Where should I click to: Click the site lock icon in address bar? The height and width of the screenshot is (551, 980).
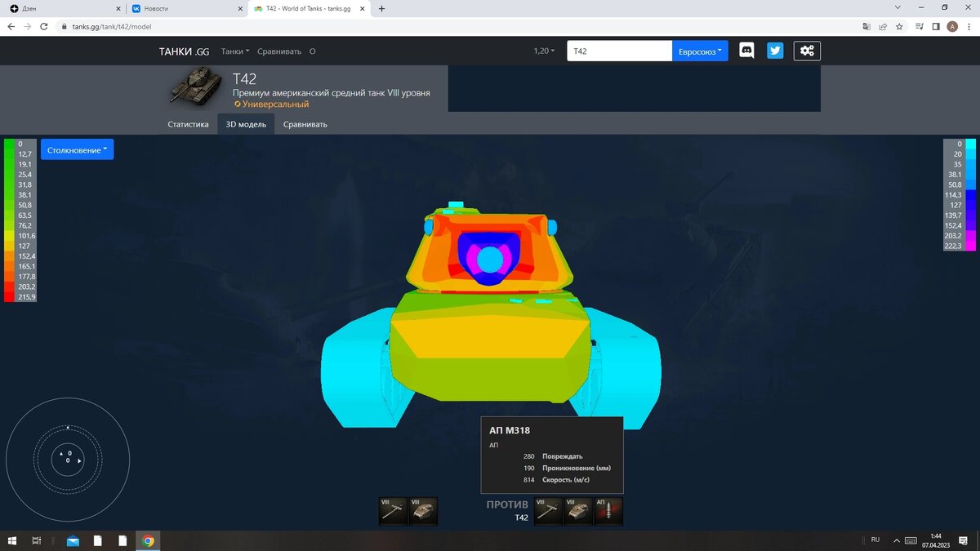[x=64, y=26]
